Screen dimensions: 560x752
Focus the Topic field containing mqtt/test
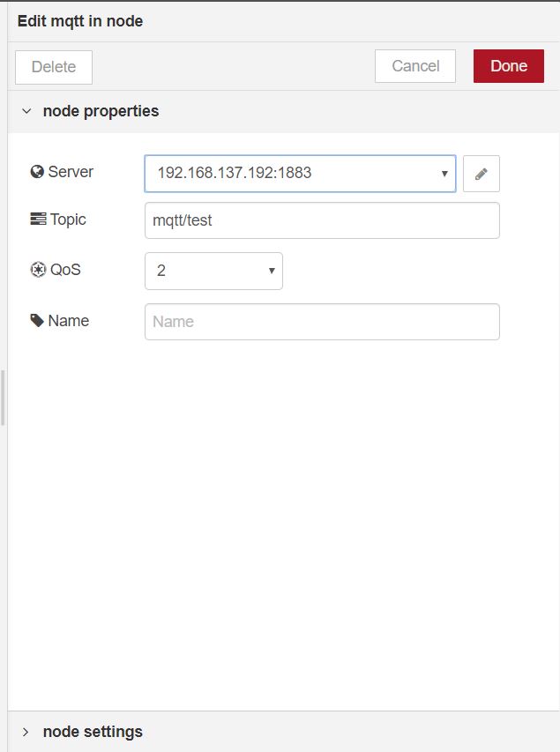point(322,220)
